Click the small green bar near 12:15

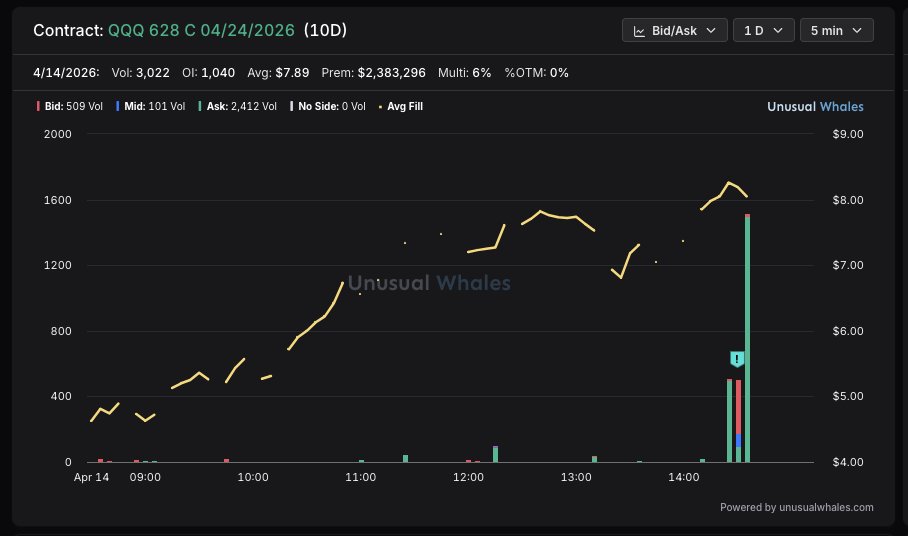pyautogui.click(x=496, y=454)
